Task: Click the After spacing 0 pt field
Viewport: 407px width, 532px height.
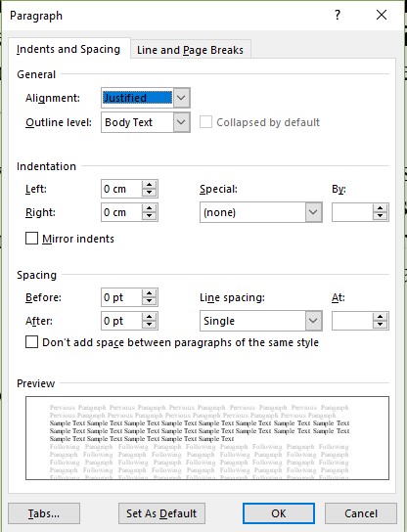Action: click(121, 321)
